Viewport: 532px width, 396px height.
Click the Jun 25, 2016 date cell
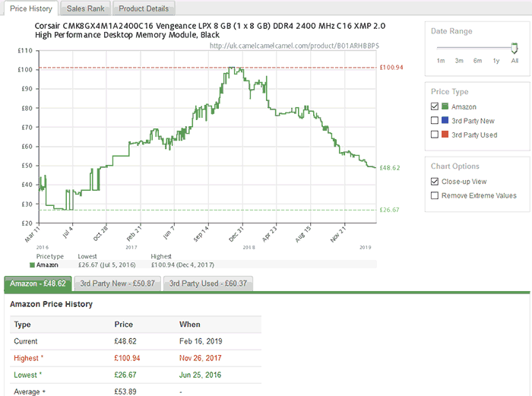pos(200,375)
